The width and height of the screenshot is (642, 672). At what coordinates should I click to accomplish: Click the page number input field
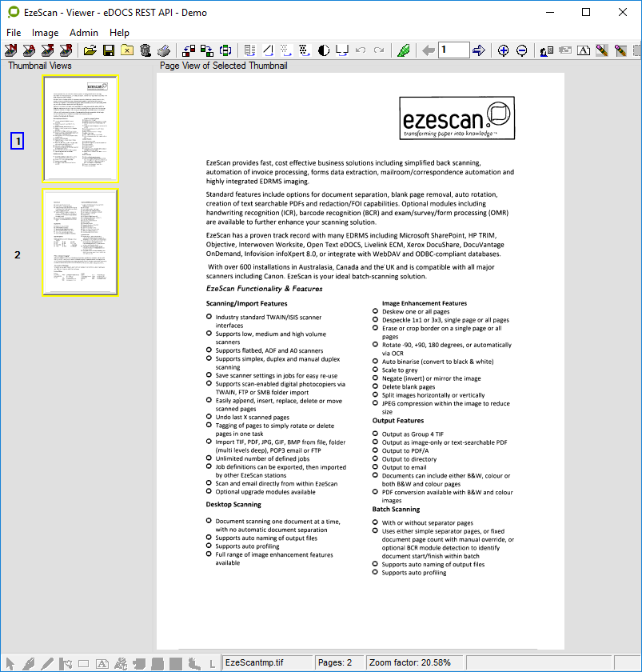pos(453,50)
